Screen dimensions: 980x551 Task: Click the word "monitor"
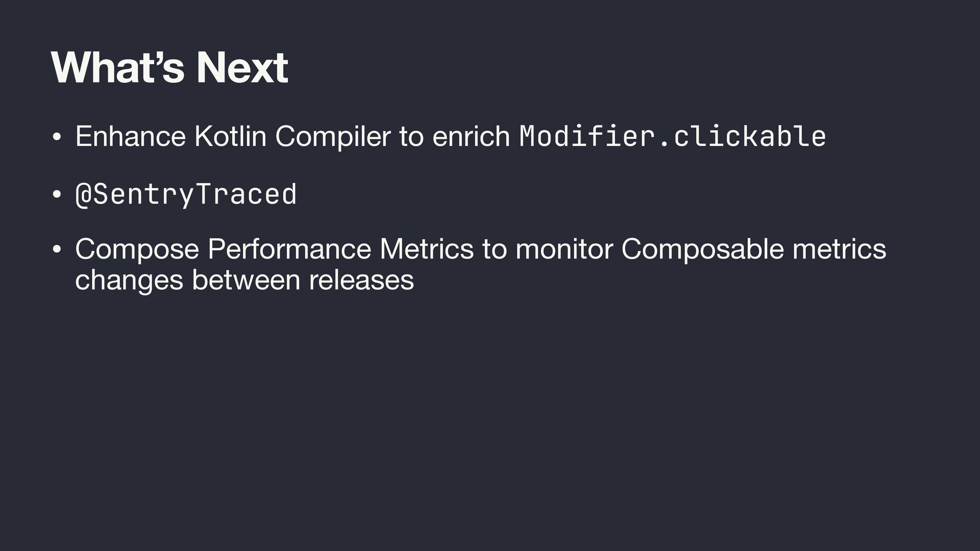click(x=564, y=249)
